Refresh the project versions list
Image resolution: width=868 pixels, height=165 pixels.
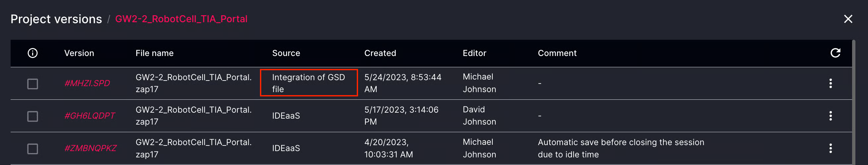point(835,53)
